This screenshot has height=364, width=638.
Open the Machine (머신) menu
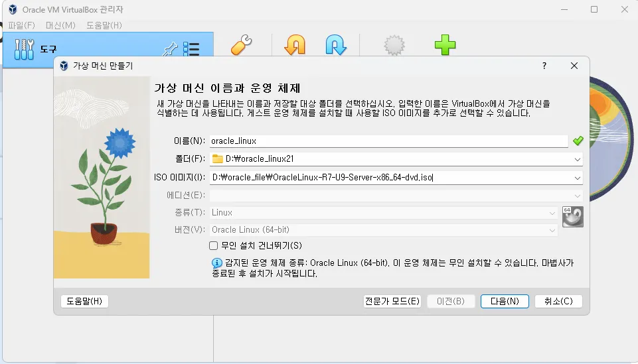click(x=60, y=25)
